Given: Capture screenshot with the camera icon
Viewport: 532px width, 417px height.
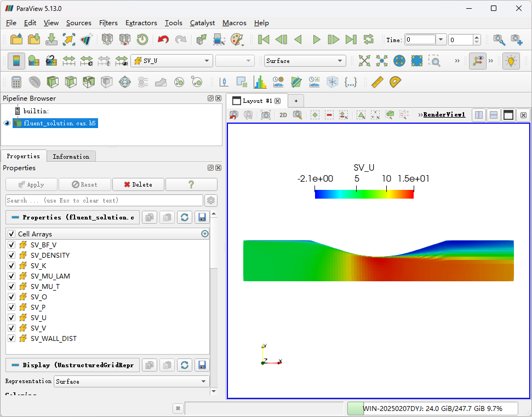Looking at the screenshot, I should pyautogui.click(x=266, y=115).
